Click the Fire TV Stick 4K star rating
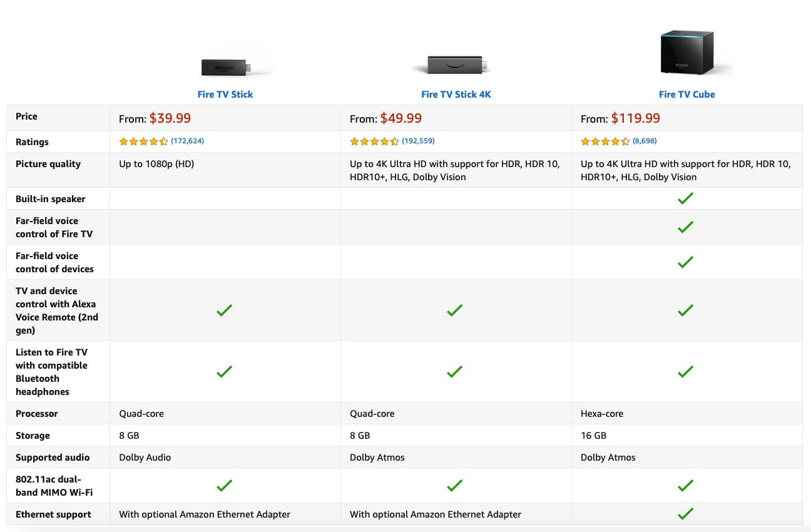The height and width of the screenshot is (532, 811). [x=374, y=141]
